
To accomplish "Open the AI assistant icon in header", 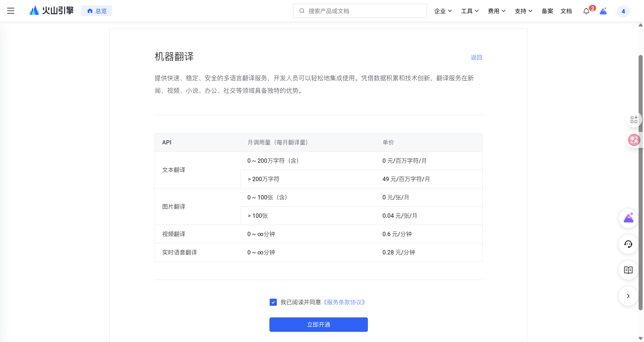I will pos(603,11).
